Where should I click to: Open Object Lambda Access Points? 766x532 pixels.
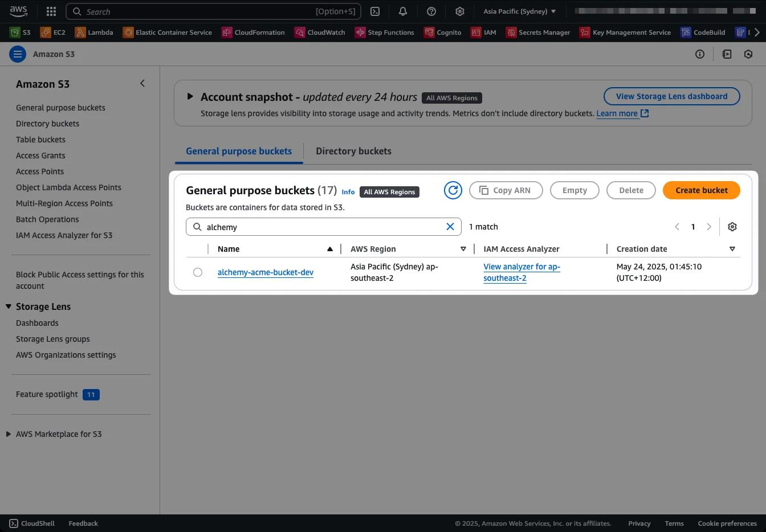[x=68, y=187]
